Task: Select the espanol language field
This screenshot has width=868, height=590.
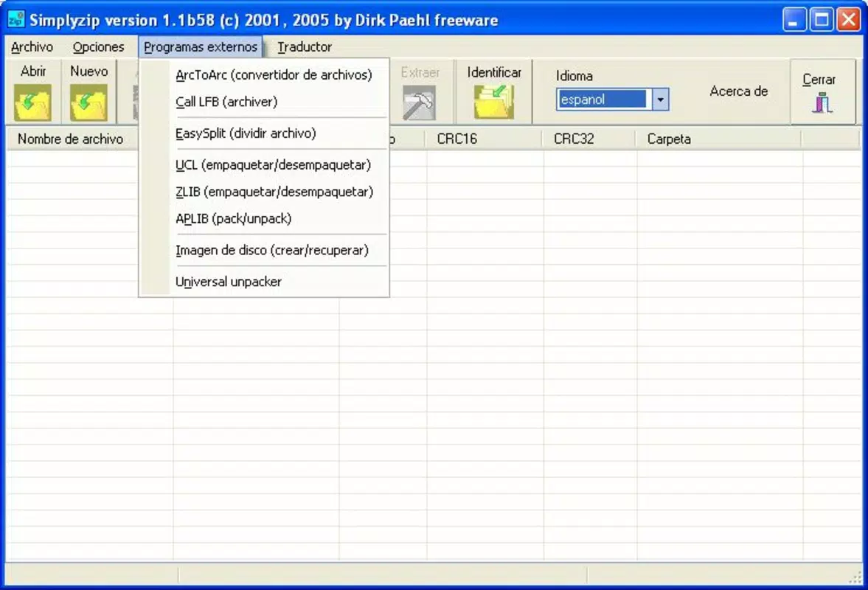Action: pos(603,100)
